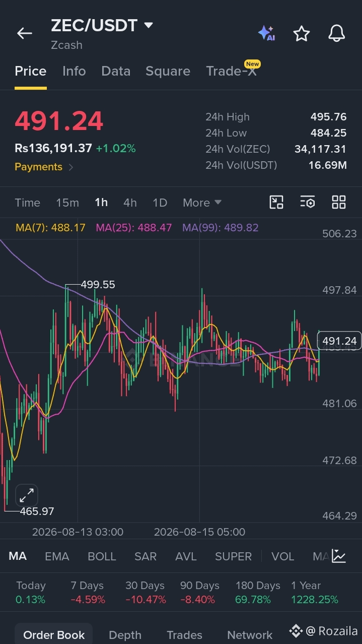Open the Order Book tab
The image size is (362, 644).
click(x=54, y=635)
